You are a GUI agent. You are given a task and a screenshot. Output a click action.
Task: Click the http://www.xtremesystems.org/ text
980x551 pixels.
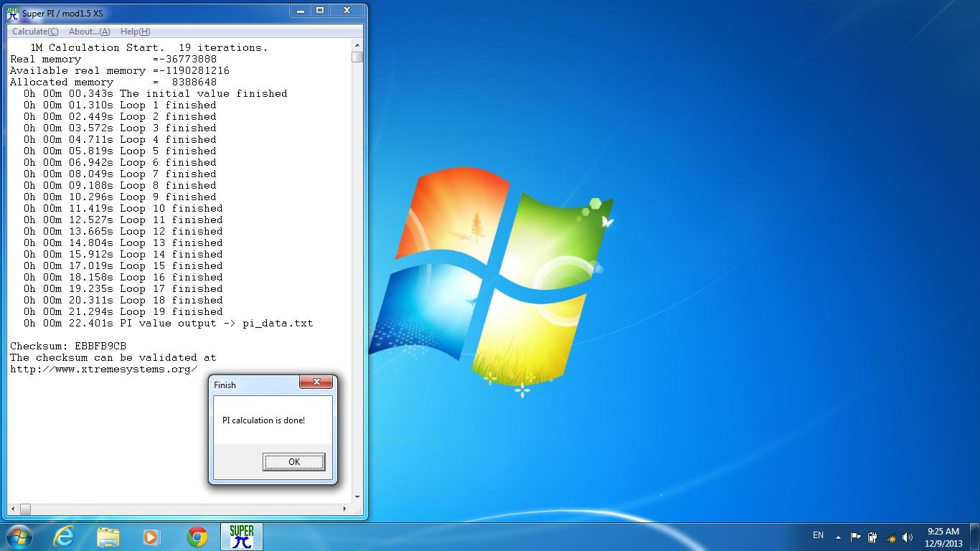(x=104, y=369)
